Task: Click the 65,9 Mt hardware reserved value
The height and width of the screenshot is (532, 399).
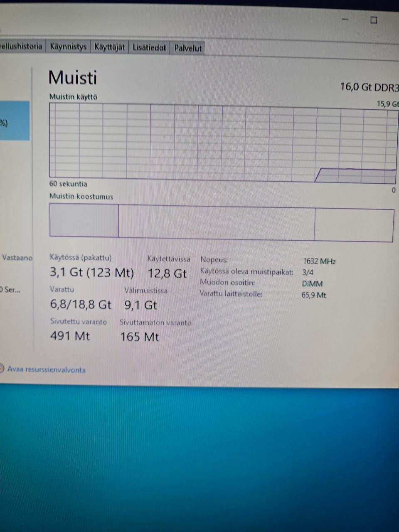Action: tap(314, 295)
